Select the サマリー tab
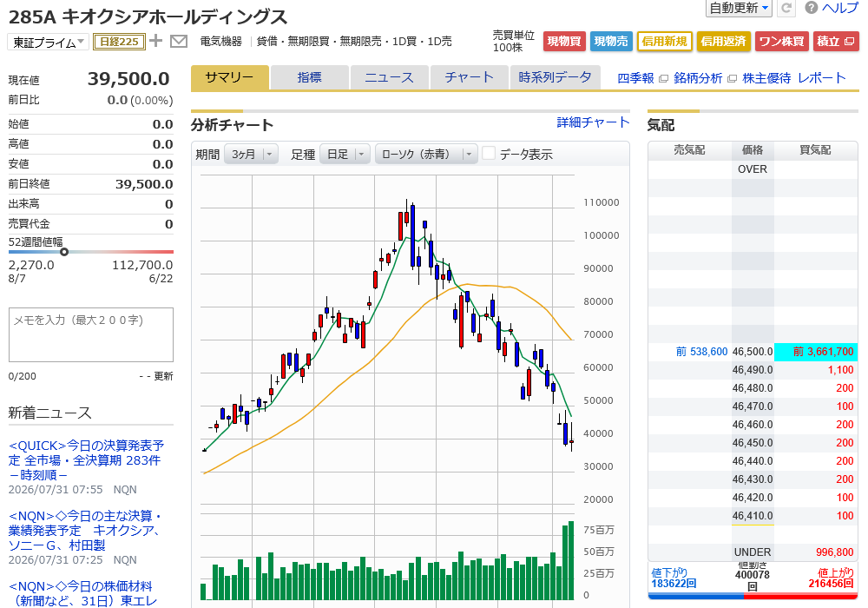Viewport: 868px width, 608px height. (230, 77)
